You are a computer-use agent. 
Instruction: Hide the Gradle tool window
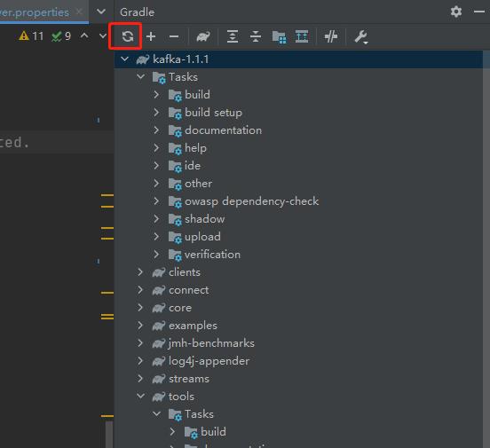point(479,12)
